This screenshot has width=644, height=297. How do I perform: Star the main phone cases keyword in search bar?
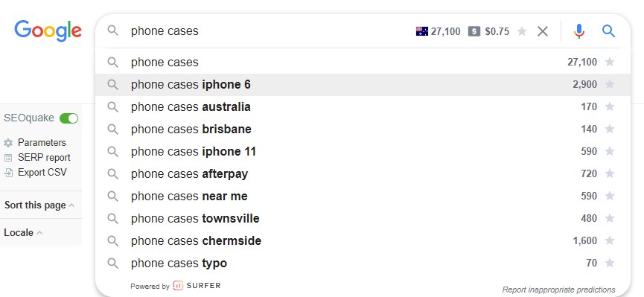coord(522,31)
